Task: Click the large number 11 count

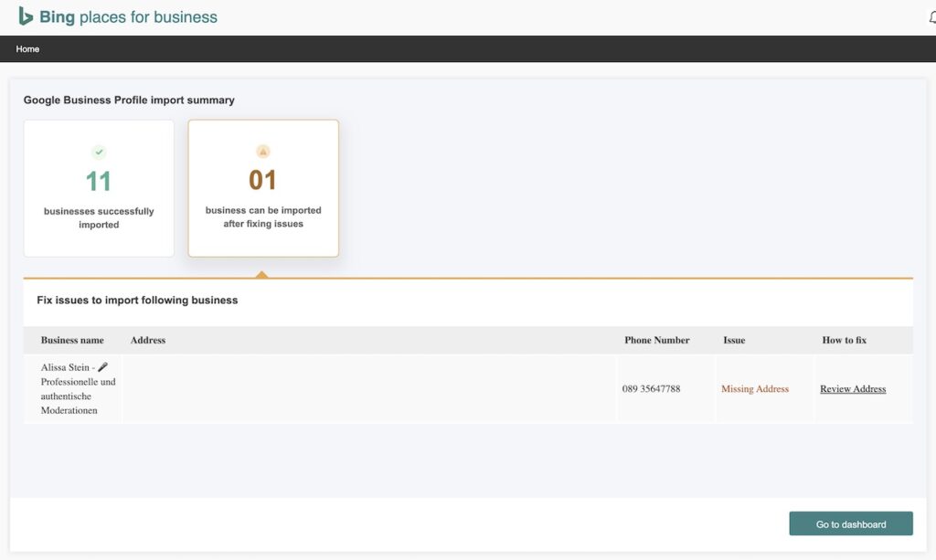Action: pyautogui.click(x=99, y=181)
